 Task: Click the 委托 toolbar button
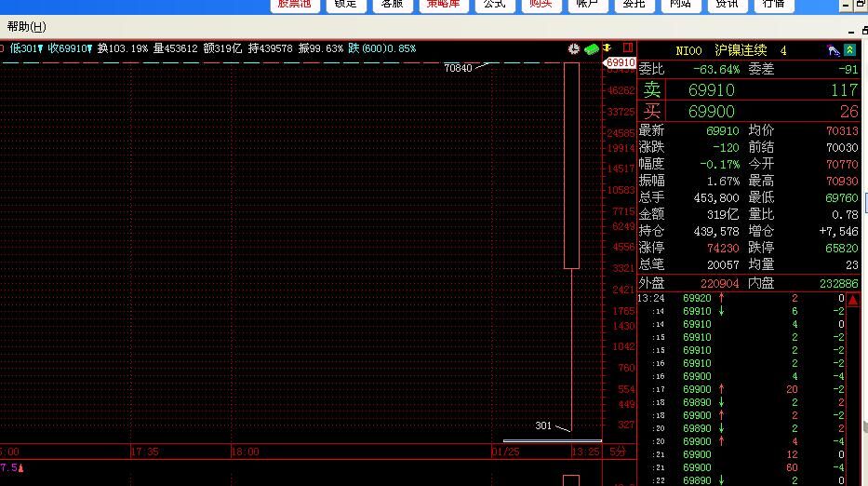(x=634, y=5)
